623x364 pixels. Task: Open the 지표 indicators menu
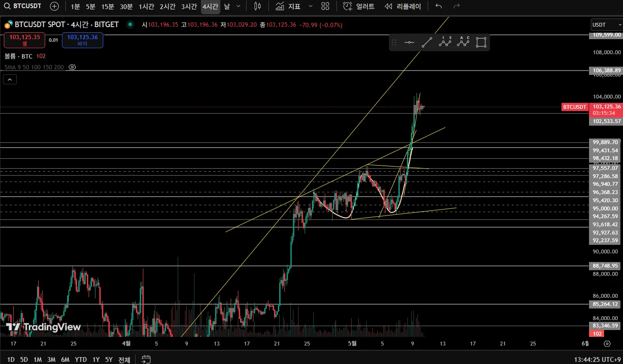[288, 6]
